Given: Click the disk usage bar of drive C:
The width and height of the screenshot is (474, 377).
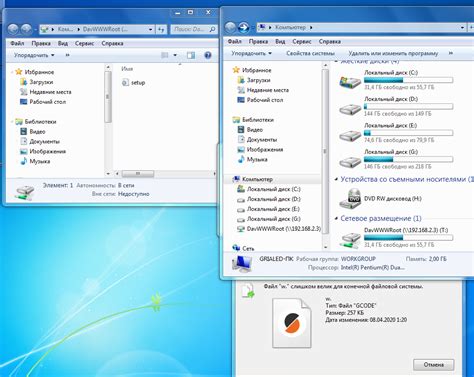Looking at the screenshot, I should click(x=408, y=80).
